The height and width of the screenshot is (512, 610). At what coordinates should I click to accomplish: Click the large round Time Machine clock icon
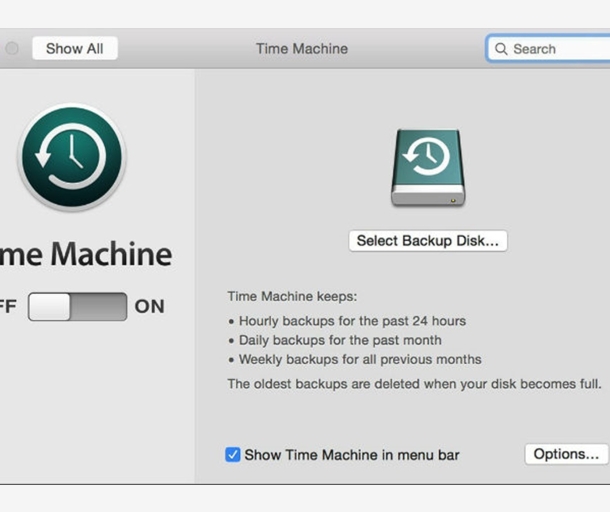(x=72, y=157)
